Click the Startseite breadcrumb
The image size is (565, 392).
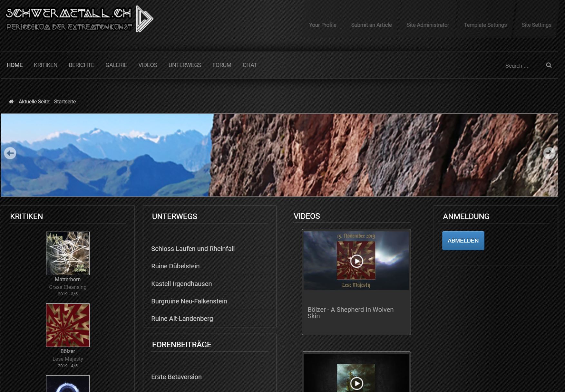tap(65, 101)
